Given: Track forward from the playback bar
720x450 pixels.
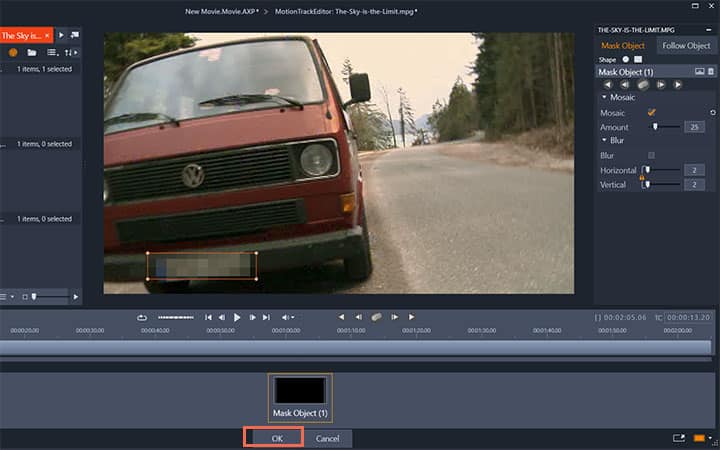Looking at the screenshot, I should 411,317.
